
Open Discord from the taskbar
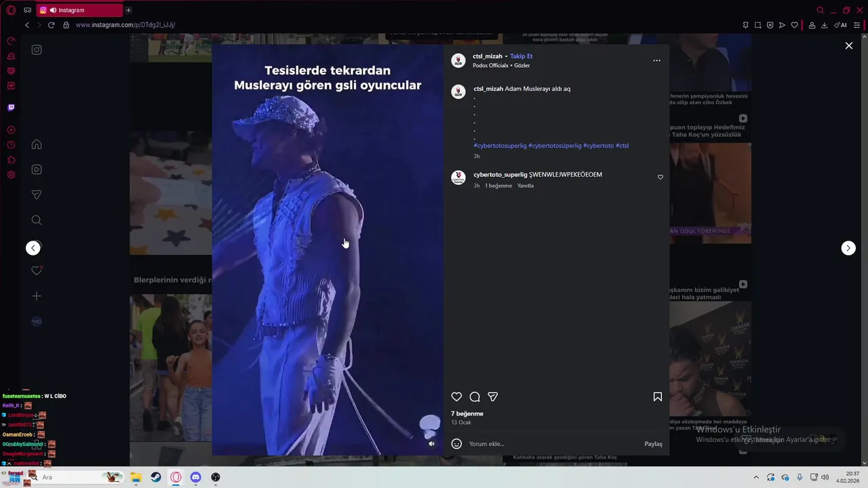[196, 477]
